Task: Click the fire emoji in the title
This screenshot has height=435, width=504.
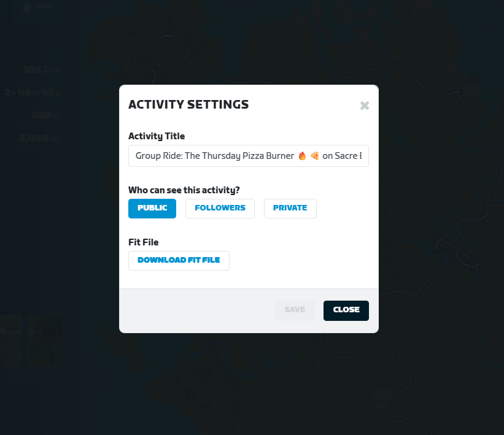Action: [302, 156]
